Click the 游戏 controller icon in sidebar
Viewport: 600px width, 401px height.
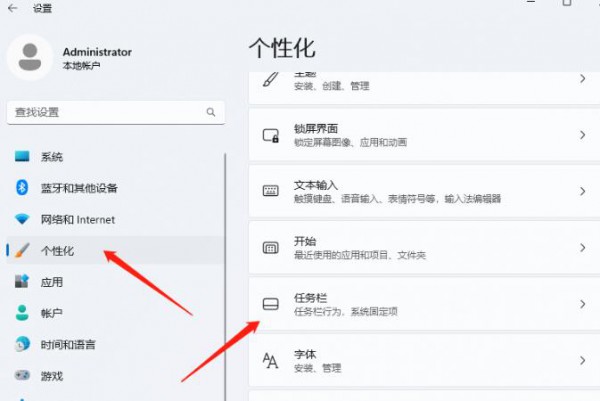[22, 376]
